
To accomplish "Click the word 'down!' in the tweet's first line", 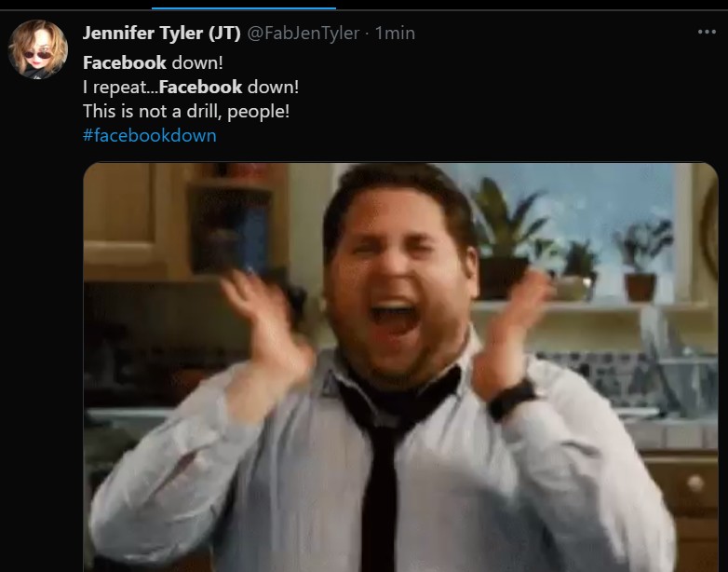I will coord(197,62).
